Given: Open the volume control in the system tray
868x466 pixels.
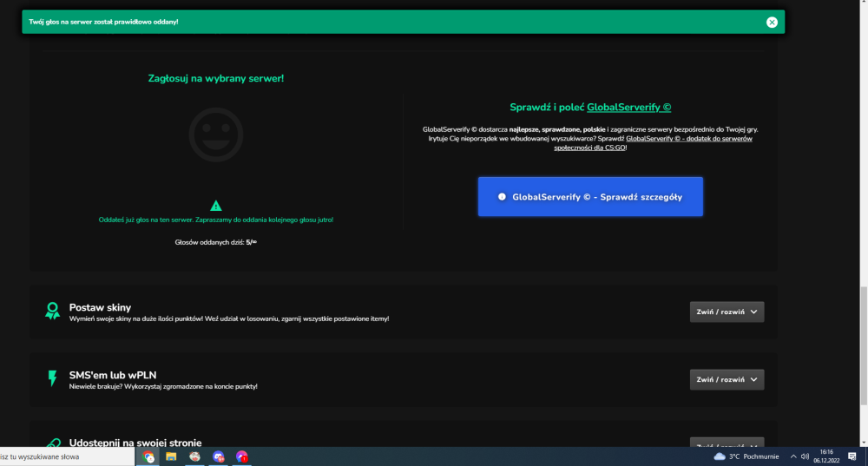Looking at the screenshot, I should [x=805, y=456].
